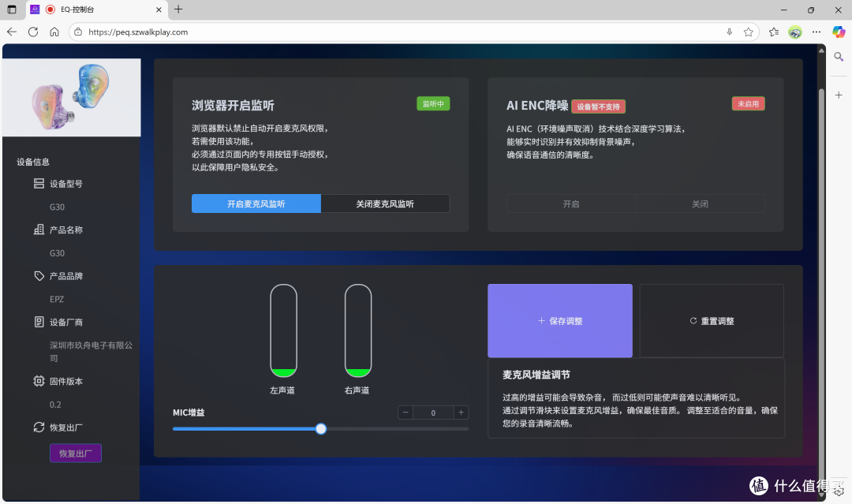Open the tab actions menu icon

pos(11,9)
